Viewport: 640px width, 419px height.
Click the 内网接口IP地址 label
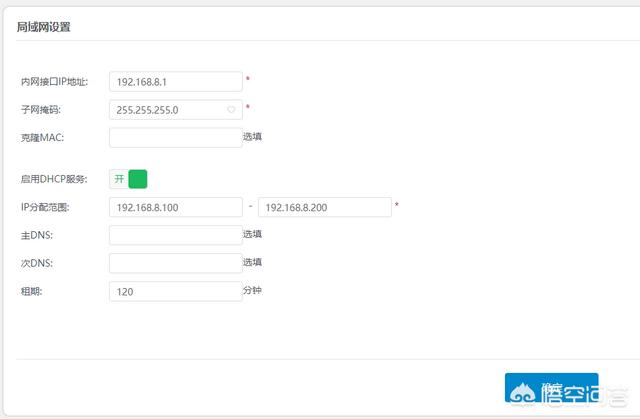(54, 82)
